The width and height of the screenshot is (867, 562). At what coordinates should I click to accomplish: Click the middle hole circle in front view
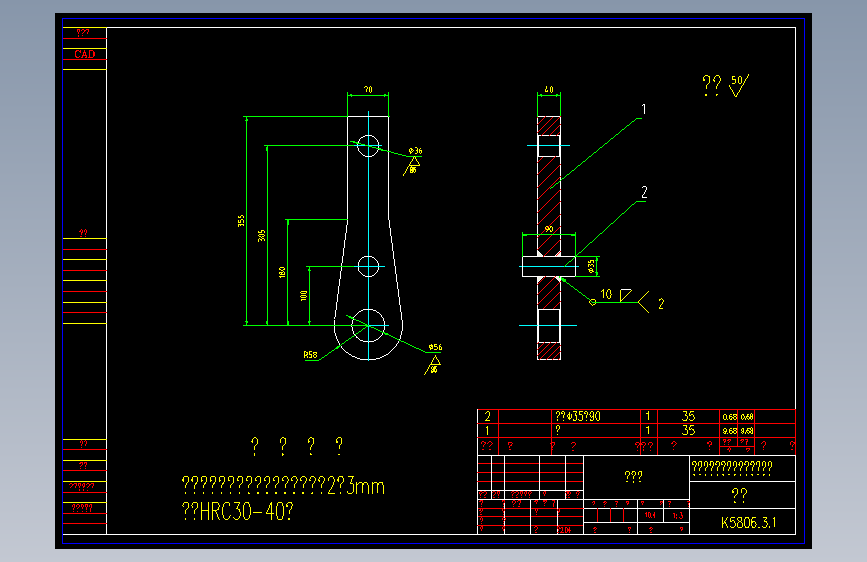point(368,267)
